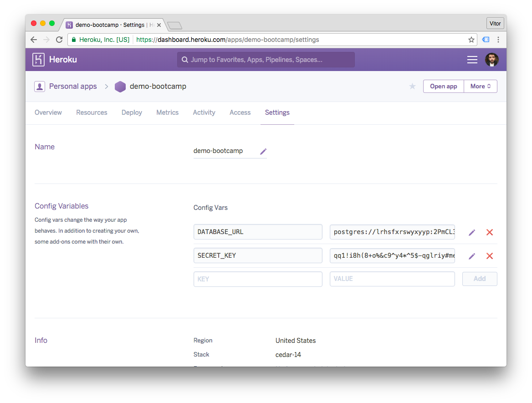Reload the page with refresh icon

tap(59, 40)
